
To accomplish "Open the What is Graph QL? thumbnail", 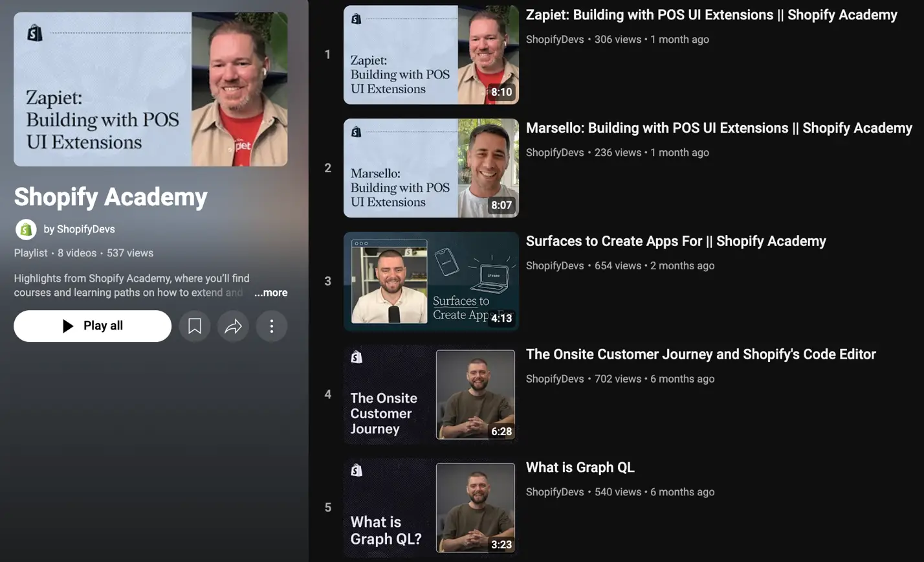I will (x=431, y=508).
